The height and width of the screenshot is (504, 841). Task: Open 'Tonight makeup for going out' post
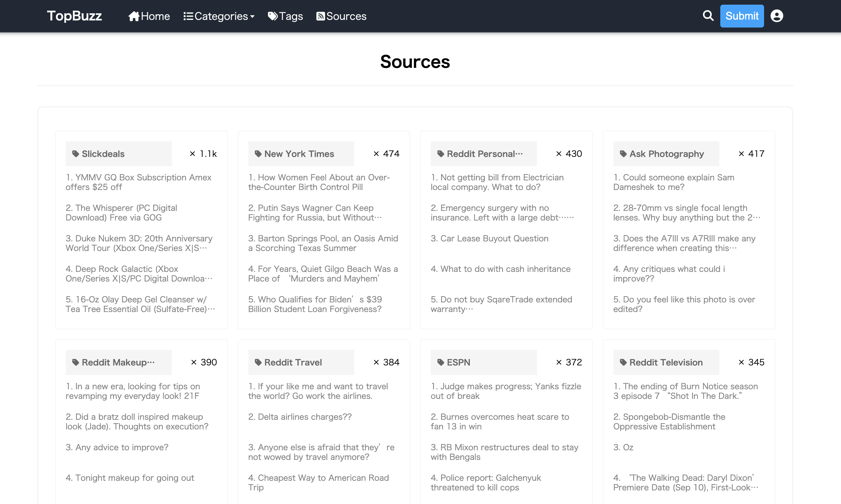(130, 478)
